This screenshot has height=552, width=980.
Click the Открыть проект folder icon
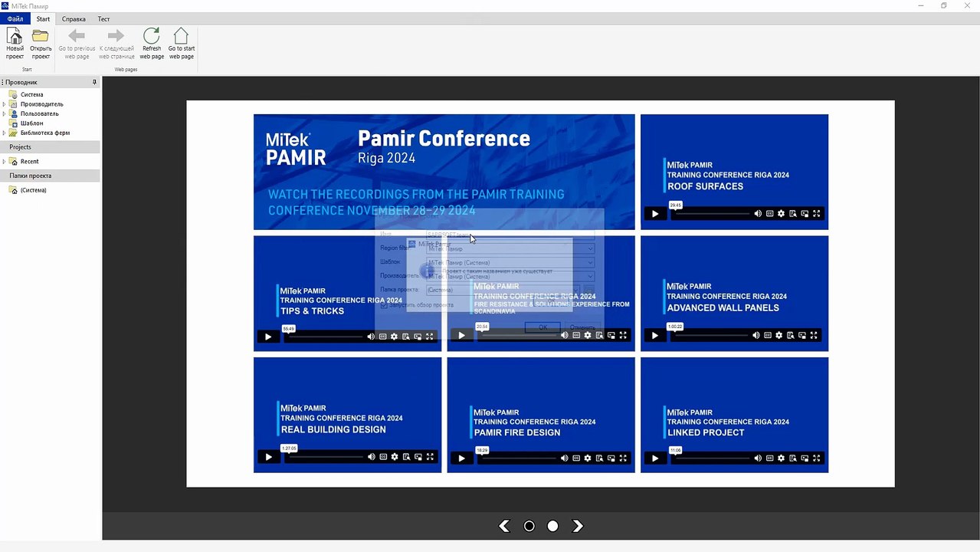tap(41, 37)
